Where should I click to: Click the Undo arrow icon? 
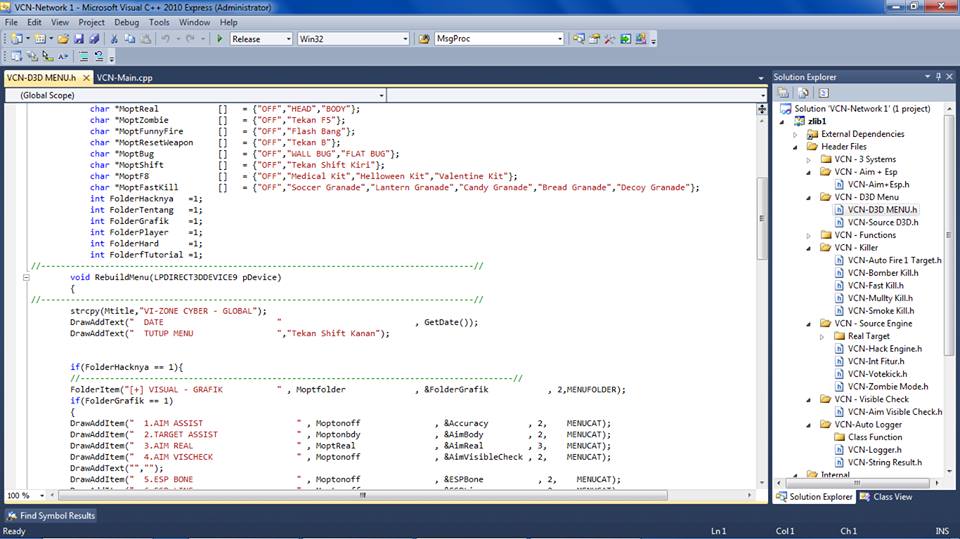pyautogui.click(x=166, y=39)
